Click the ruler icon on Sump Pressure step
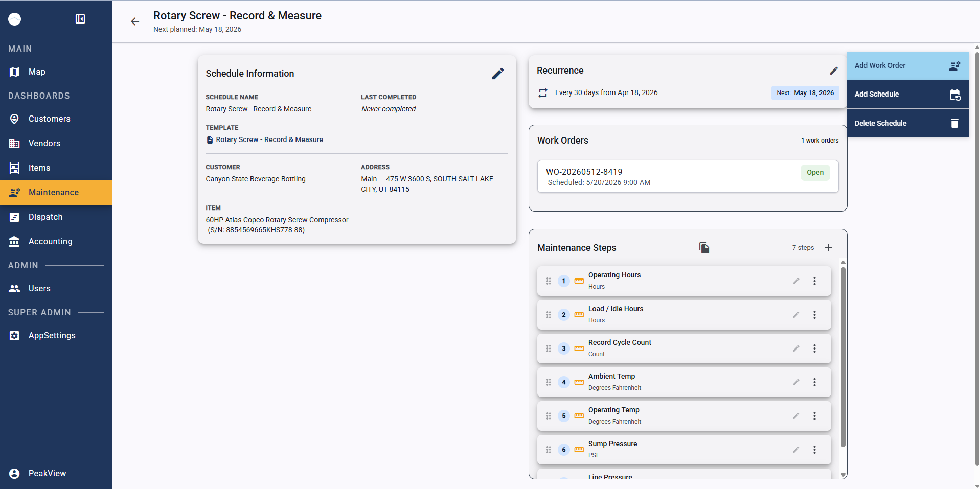This screenshot has height=489, width=980. (x=579, y=450)
